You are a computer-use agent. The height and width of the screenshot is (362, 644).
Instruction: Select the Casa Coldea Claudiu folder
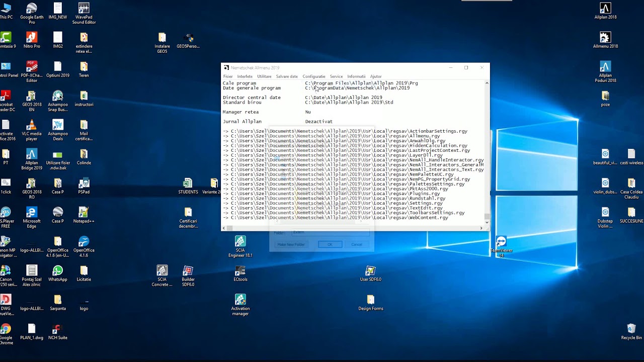pos(631,189)
